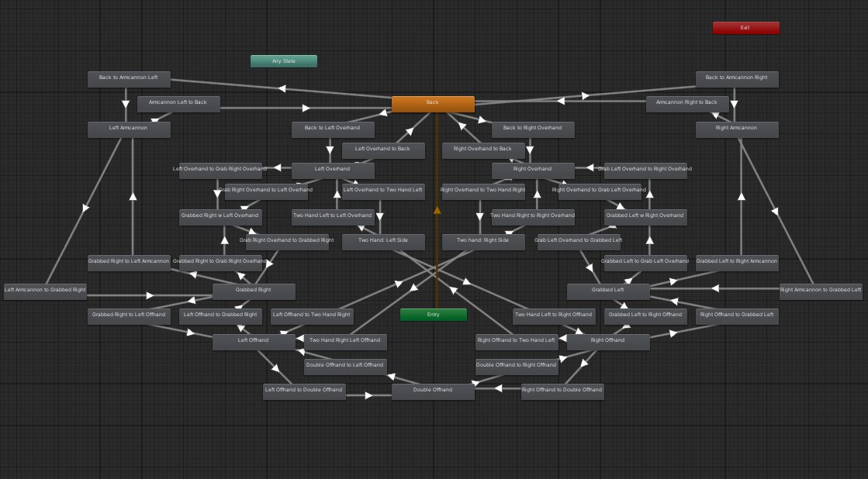Select the Back to Armcannon Left state
Viewport: 868px width, 479px height.
click(129, 78)
